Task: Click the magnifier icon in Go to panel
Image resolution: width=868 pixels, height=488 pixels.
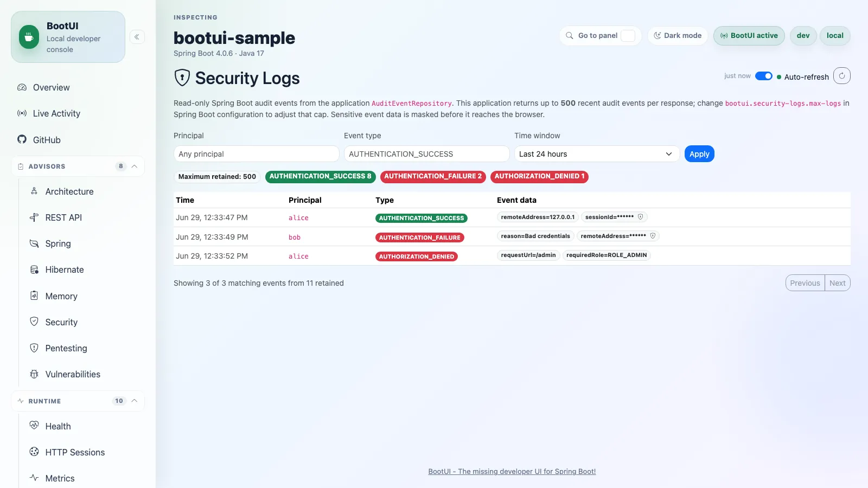Action: [570, 36]
